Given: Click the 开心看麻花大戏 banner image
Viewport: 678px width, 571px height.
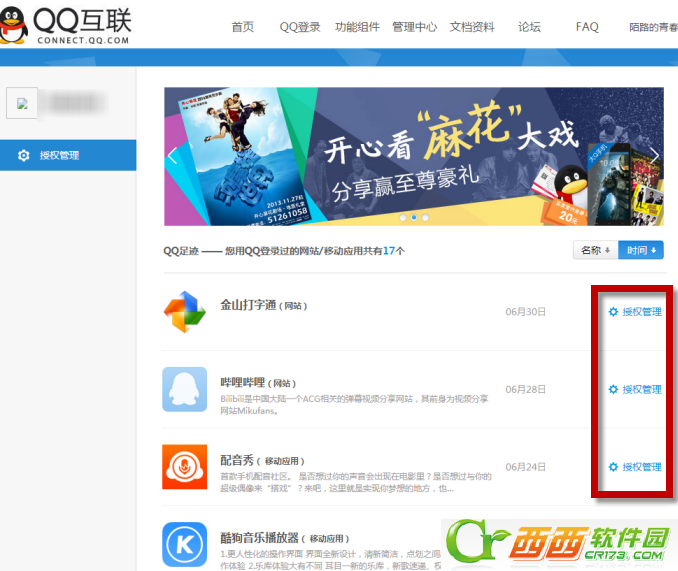Looking at the screenshot, I should tap(414, 156).
